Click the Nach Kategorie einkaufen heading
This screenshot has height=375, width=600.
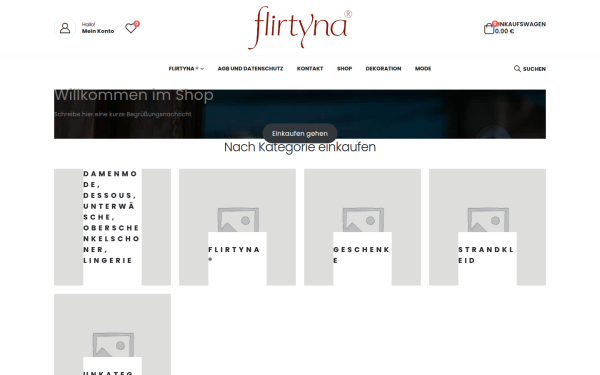tap(300, 147)
